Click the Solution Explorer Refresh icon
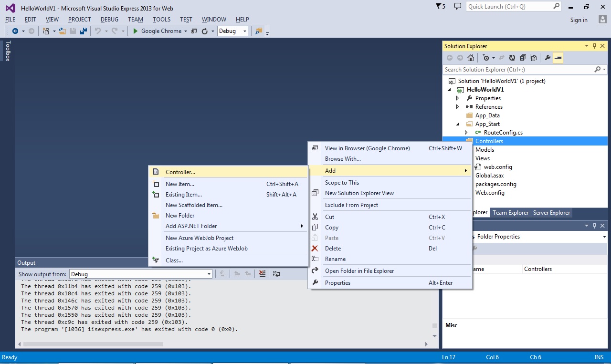 point(512,58)
